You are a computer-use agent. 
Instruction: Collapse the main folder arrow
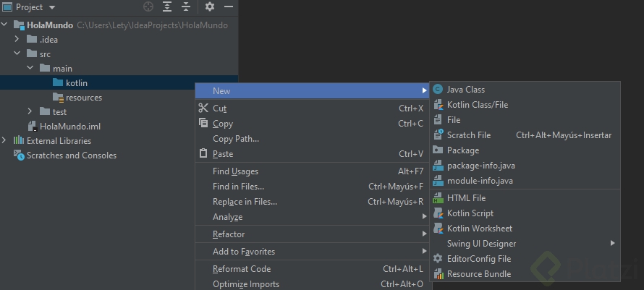pos(30,68)
